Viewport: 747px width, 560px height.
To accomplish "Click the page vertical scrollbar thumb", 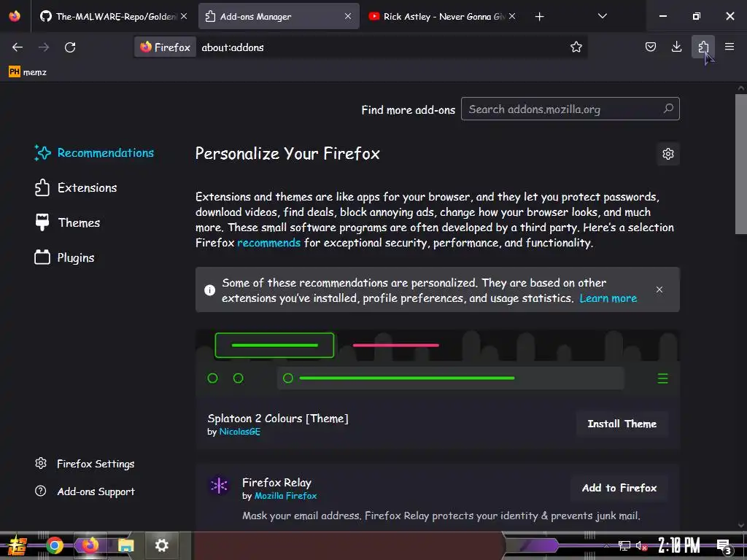I will [741, 163].
